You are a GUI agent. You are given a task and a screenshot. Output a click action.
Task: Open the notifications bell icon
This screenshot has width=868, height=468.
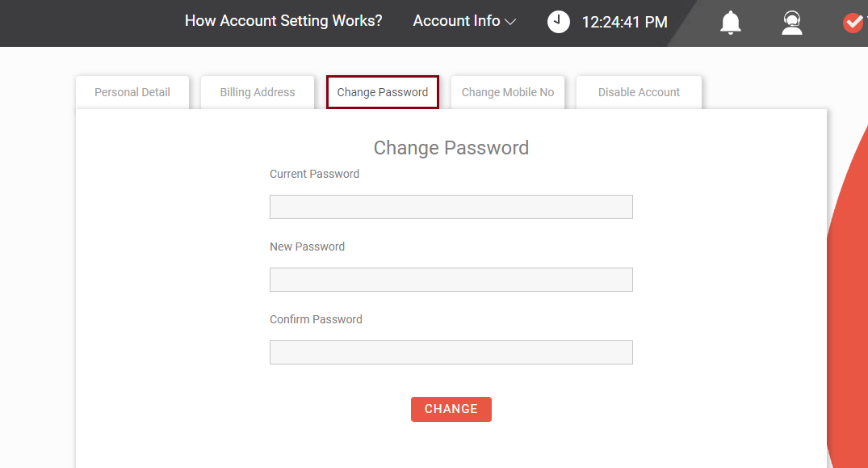click(730, 23)
